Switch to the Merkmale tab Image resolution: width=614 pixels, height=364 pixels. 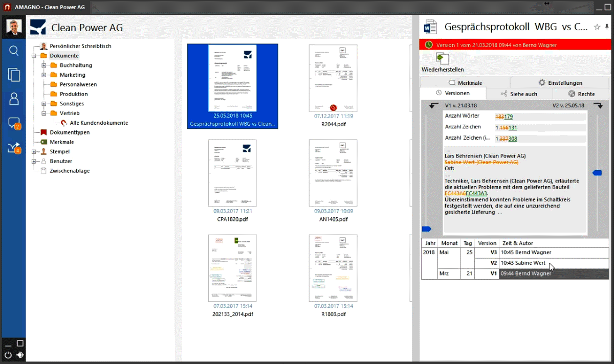[x=465, y=83]
